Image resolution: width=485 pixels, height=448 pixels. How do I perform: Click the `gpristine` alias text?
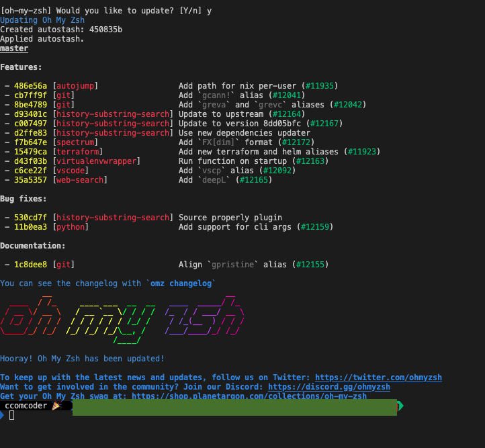232,265
